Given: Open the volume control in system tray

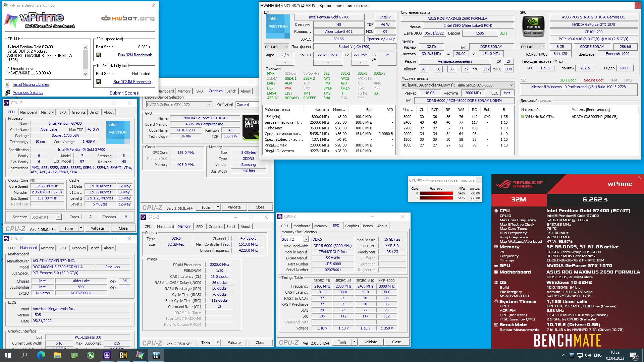Looking at the screenshot, I should (588, 355).
